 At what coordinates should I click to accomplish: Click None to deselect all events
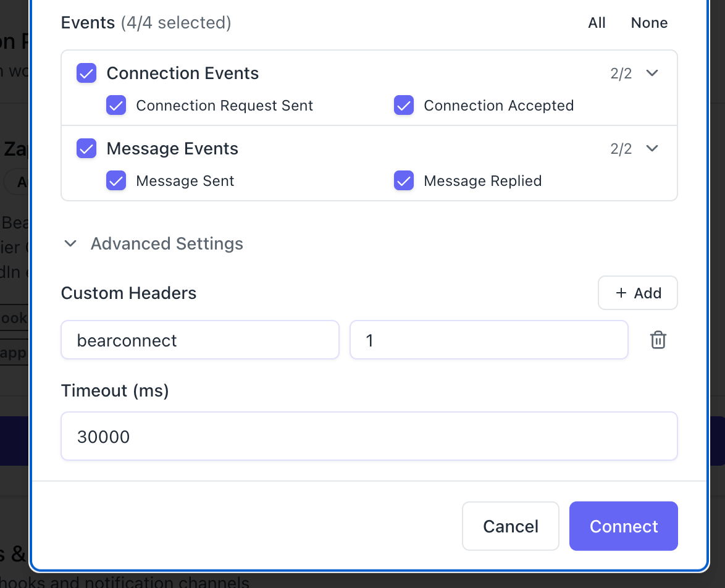649,23
